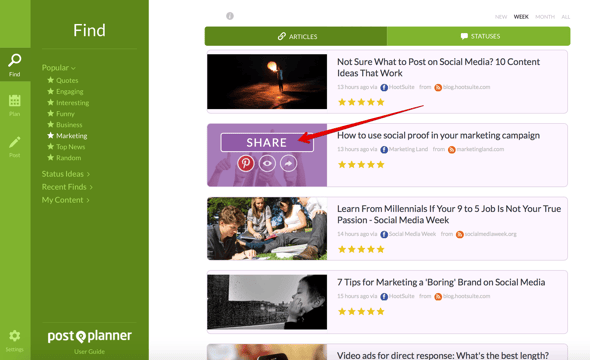Click the RSS icon next to marketingland.com
The image size is (590, 360).
(x=452, y=150)
